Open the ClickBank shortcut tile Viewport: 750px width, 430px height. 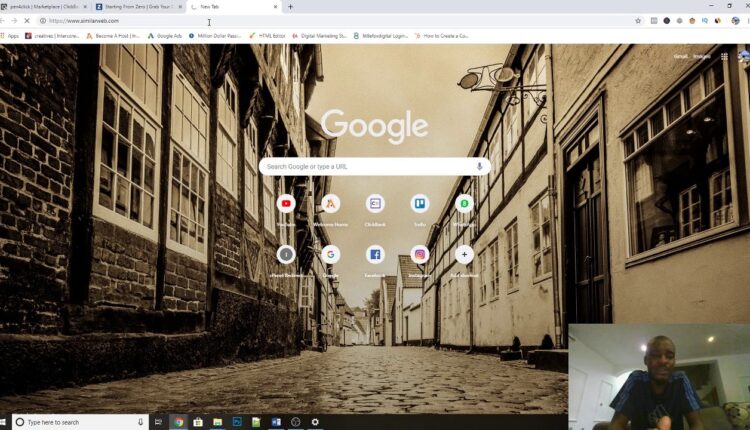coord(375,204)
